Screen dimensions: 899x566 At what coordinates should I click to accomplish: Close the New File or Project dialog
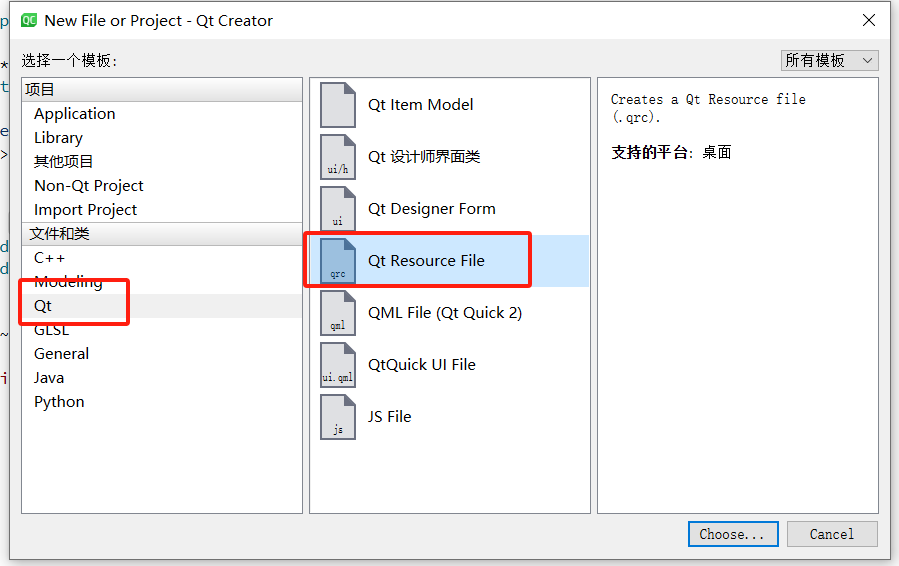tap(869, 21)
